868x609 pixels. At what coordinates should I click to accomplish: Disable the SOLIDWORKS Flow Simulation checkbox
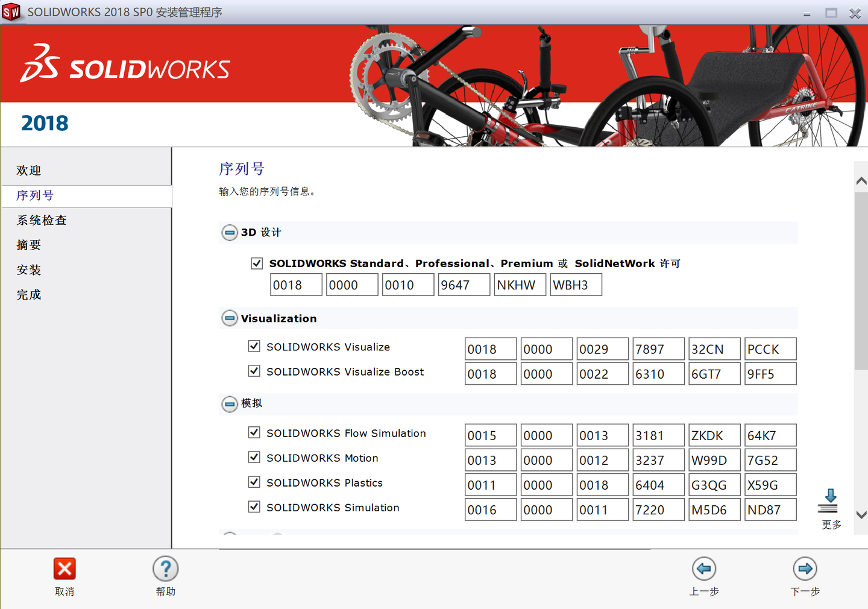tap(254, 432)
